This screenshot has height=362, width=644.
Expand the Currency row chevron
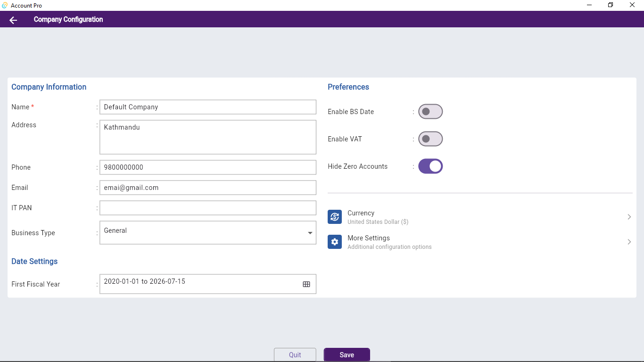[629, 217]
